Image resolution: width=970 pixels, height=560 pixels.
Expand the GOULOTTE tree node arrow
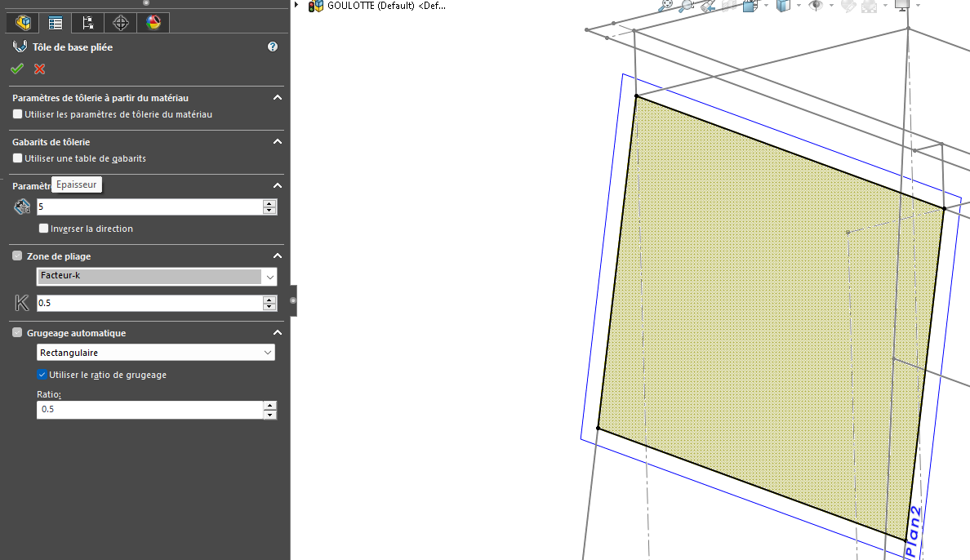(x=296, y=7)
